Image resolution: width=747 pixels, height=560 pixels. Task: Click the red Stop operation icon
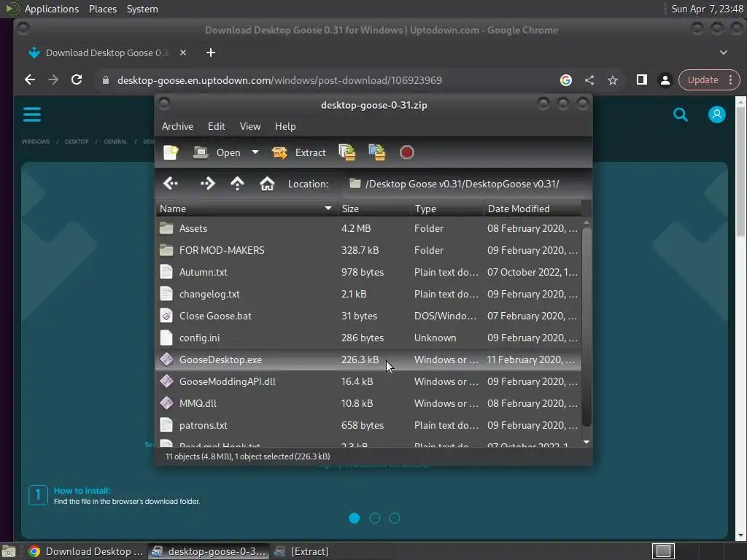click(406, 152)
